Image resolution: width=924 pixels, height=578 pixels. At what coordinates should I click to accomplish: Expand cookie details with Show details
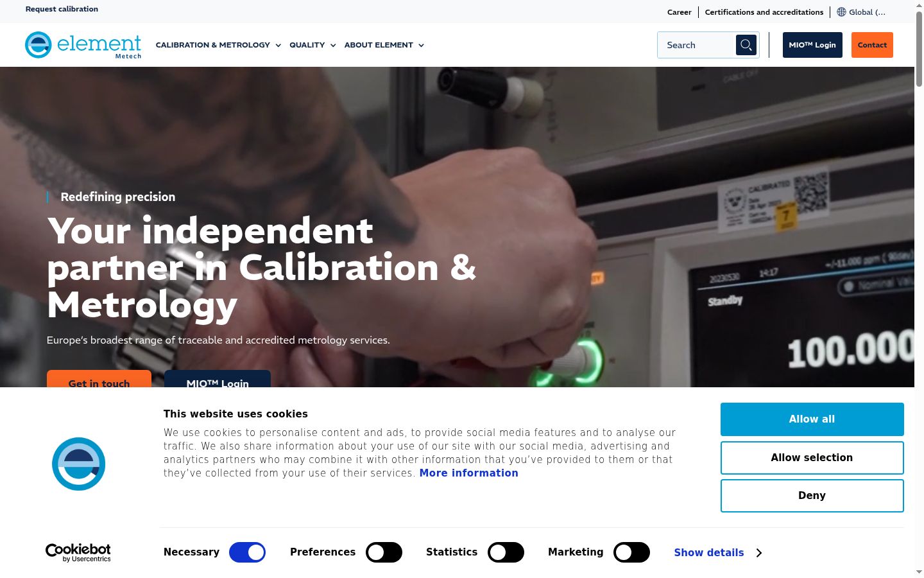coord(718,552)
